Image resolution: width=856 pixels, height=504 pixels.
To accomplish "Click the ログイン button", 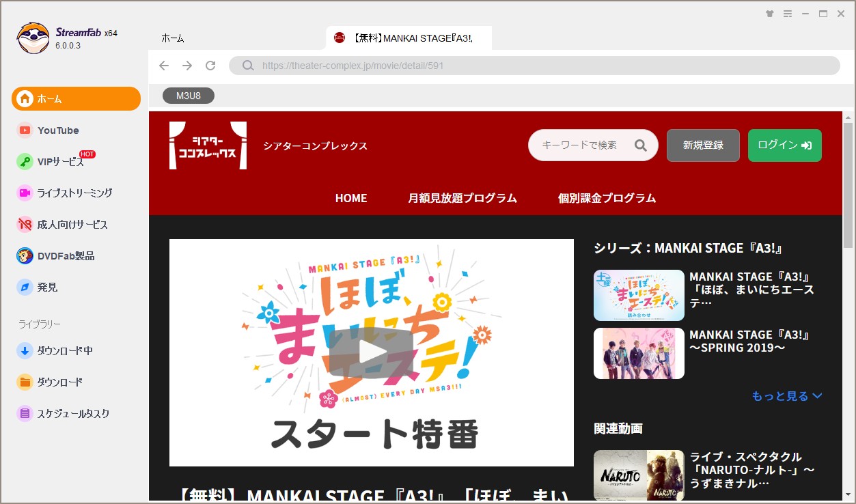I will pos(785,145).
